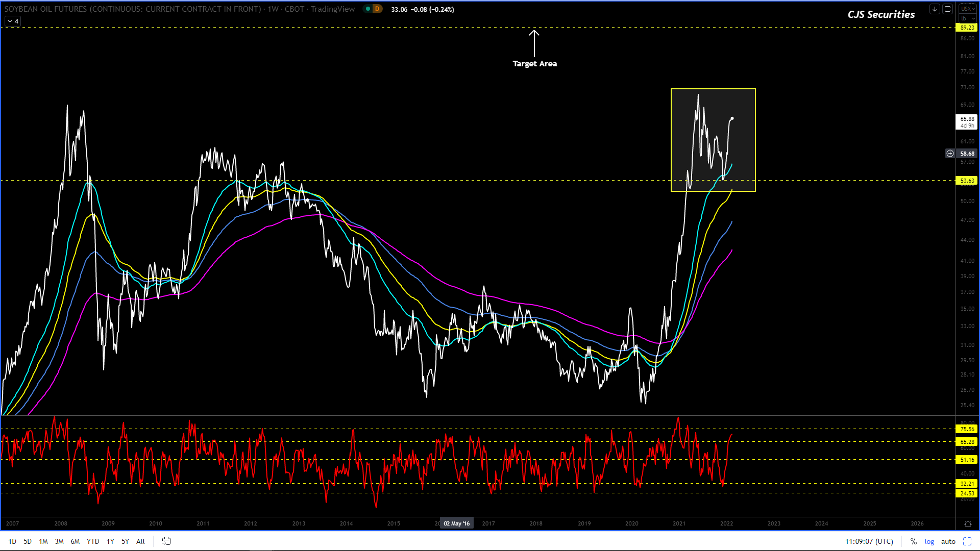
Task: Click the All date range button
Action: [x=140, y=541]
